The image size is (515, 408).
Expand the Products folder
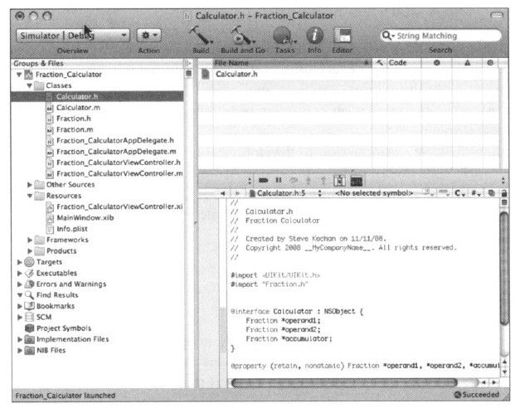[x=29, y=251]
